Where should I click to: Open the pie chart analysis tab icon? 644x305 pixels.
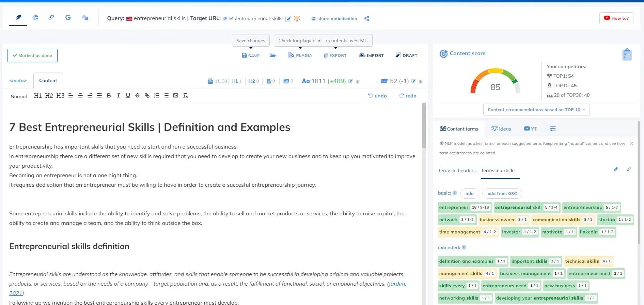point(35,17)
